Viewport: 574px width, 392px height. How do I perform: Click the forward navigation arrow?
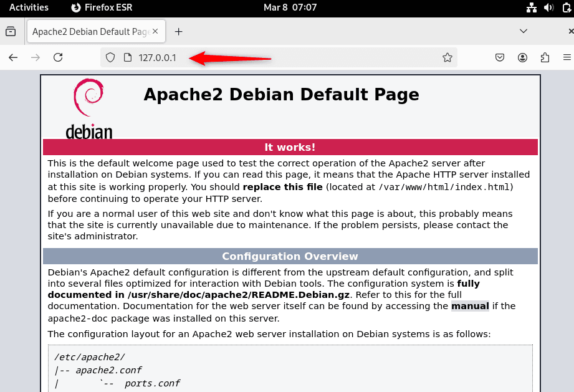coord(36,57)
